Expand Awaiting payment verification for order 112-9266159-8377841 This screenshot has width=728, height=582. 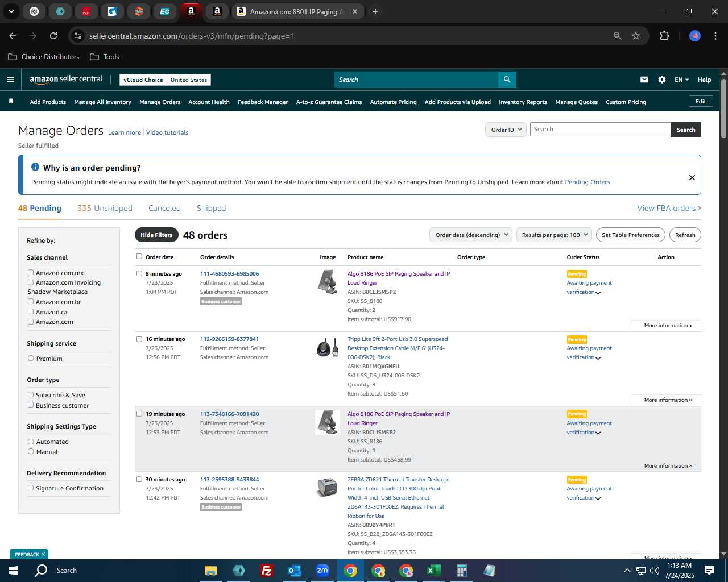tap(598, 358)
